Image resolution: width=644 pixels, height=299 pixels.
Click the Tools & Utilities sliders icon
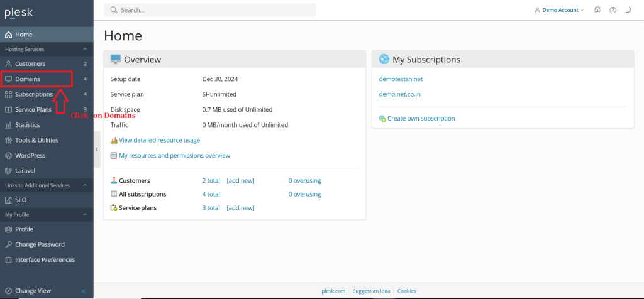pos(8,140)
